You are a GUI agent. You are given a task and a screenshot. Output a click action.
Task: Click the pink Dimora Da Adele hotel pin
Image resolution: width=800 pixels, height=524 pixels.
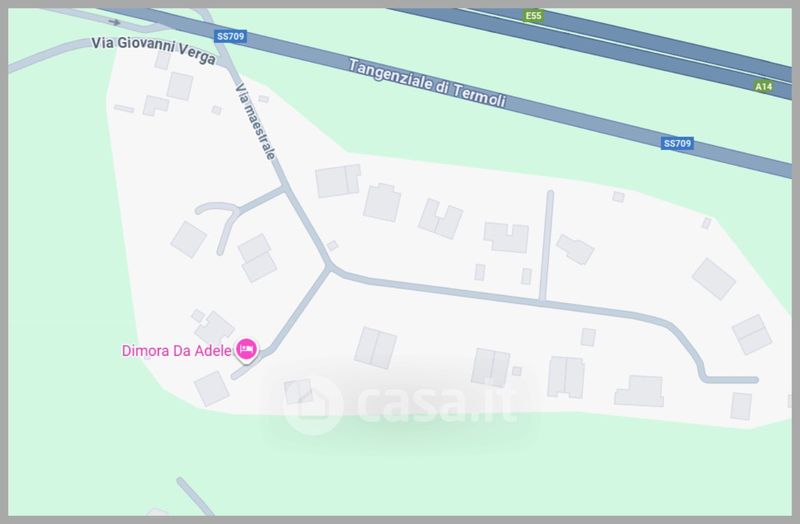[246, 350]
